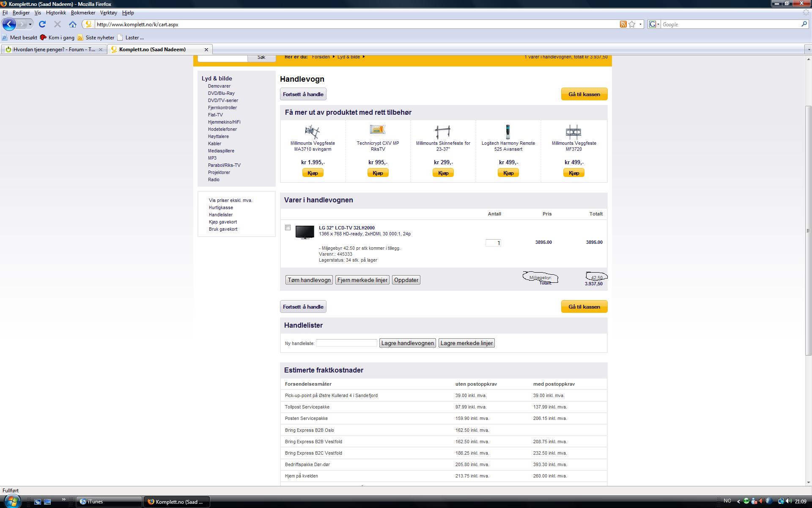The width and height of the screenshot is (812, 508).
Task: Switch to the Hvordan tjene penger tab
Action: pos(54,50)
